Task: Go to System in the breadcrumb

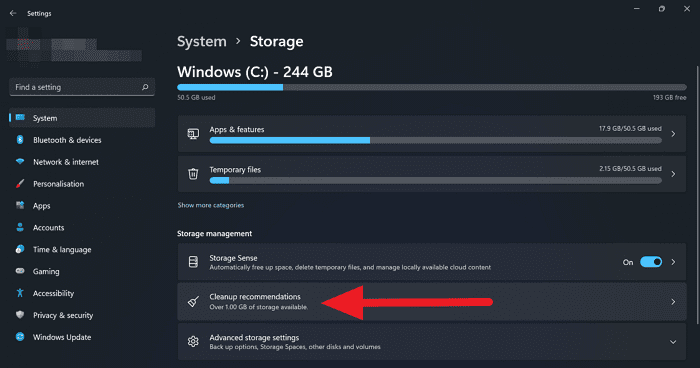Action: (202, 42)
